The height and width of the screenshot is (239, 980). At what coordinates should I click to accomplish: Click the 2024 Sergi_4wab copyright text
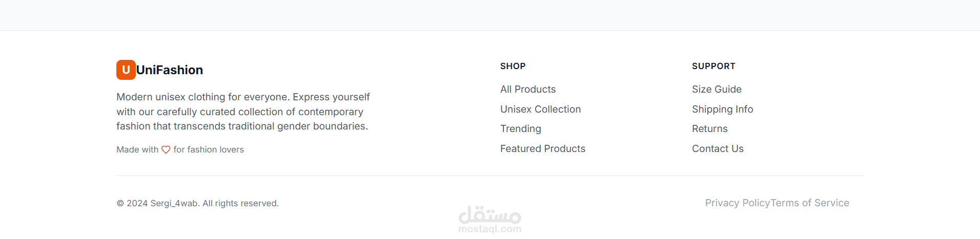pos(197,204)
